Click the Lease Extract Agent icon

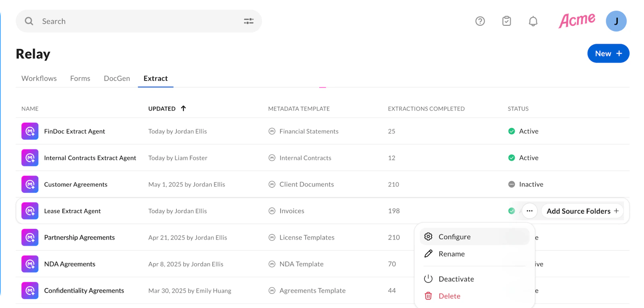click(x=30, y=211)
